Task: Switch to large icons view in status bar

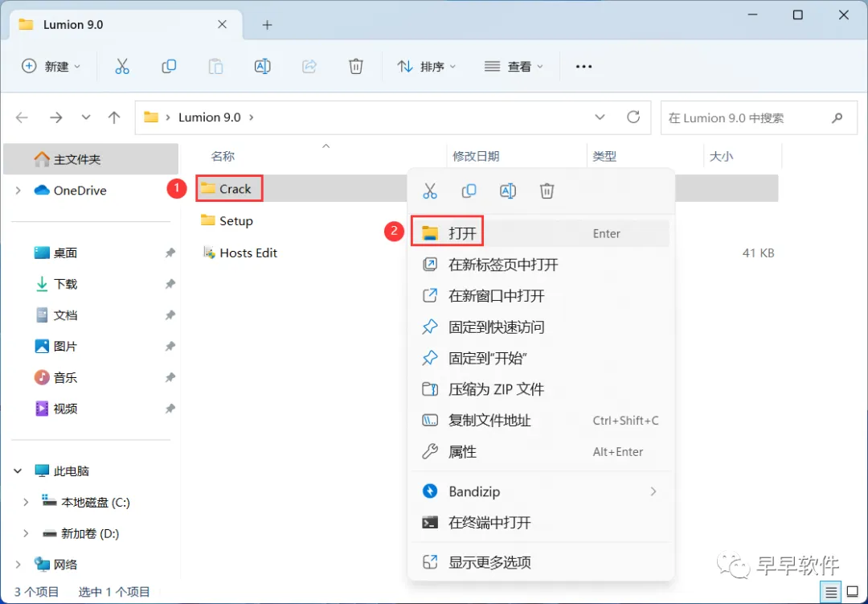Action: [853, 593]
